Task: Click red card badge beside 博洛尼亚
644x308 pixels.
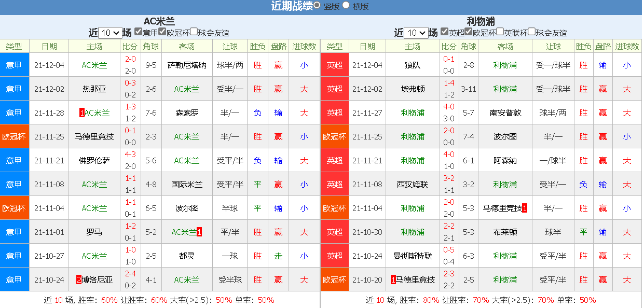Action: (x=79, y=279)
